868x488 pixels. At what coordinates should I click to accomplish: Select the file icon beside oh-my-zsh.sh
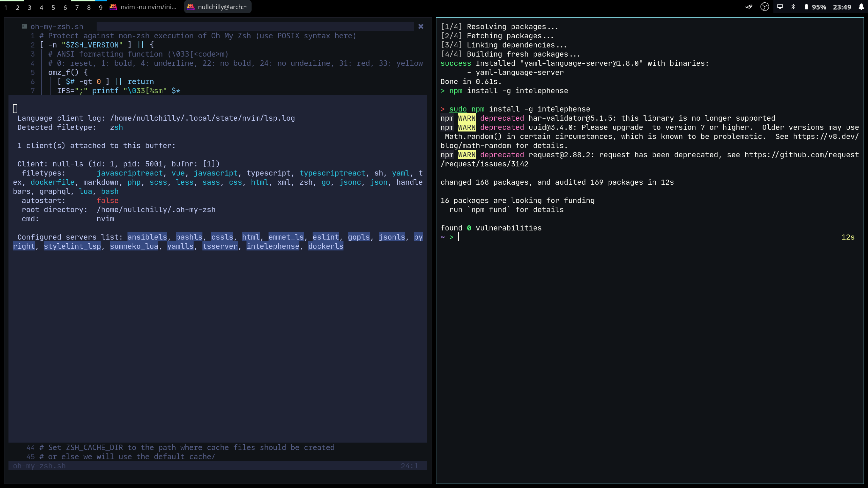pyautogui.click(x=24, y=26)
